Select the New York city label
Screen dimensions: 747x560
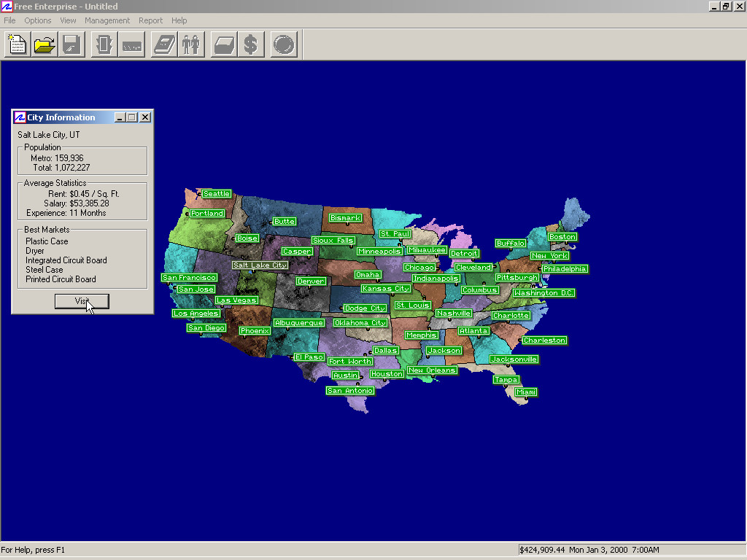[550, 256]
